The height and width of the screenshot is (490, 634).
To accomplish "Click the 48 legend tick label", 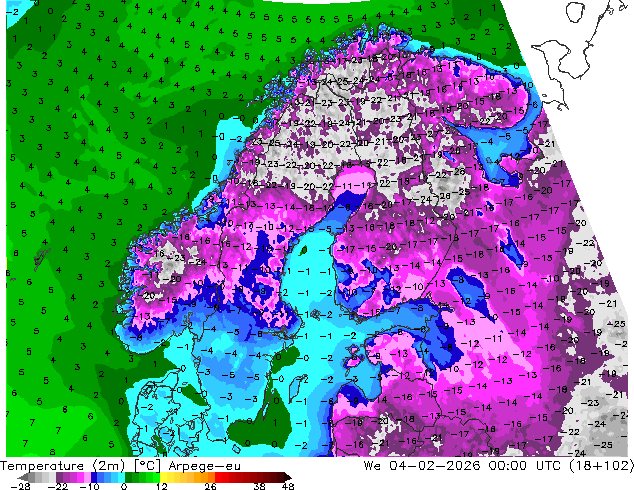I will [287, 486].
